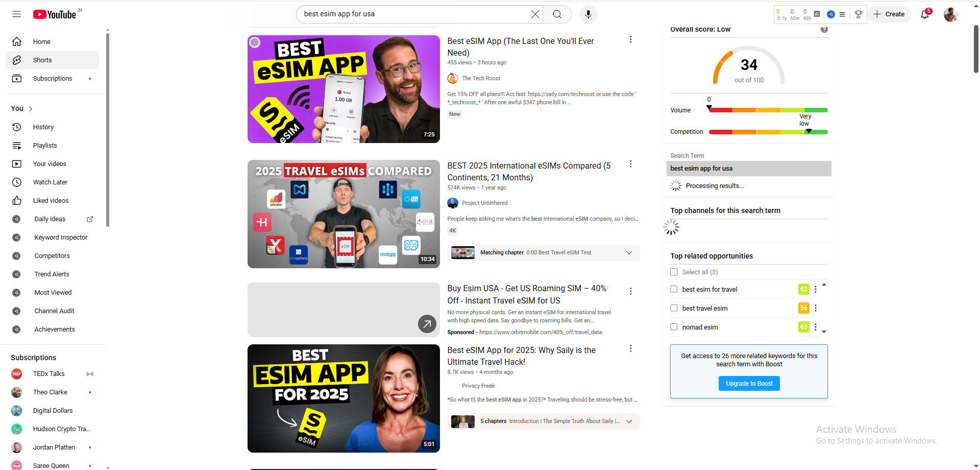
Task: Click the Competition meter bar
Action: pos(768,132)
